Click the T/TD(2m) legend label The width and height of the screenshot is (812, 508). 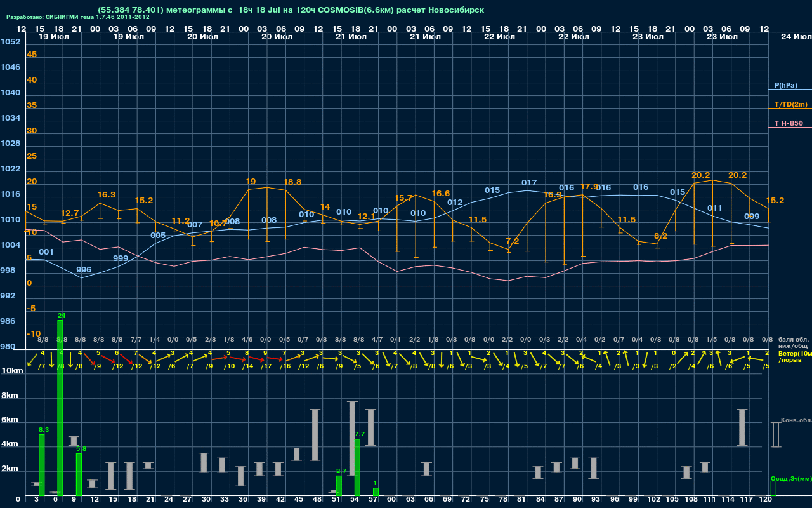(790, 104)
